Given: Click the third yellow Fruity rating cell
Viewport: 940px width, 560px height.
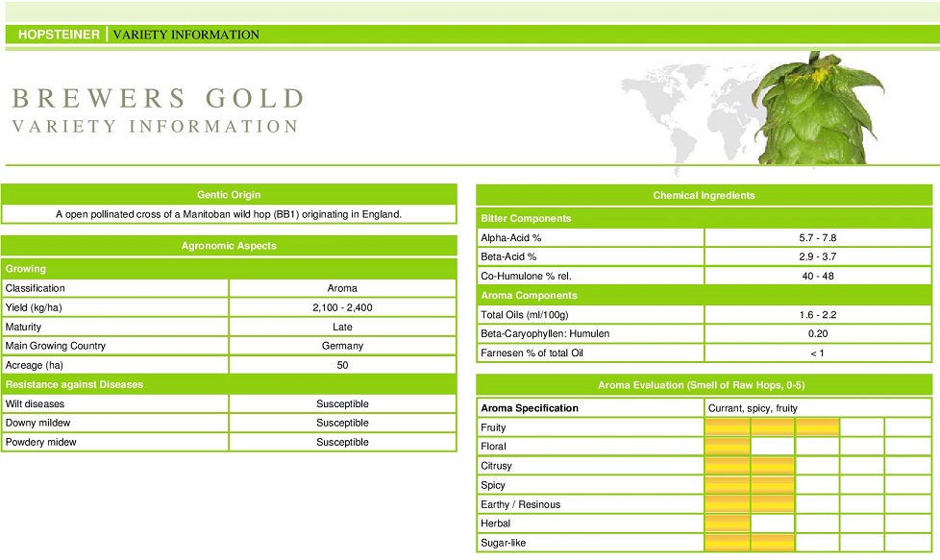Looking at the screenshot, I should (x=817, y=427).
